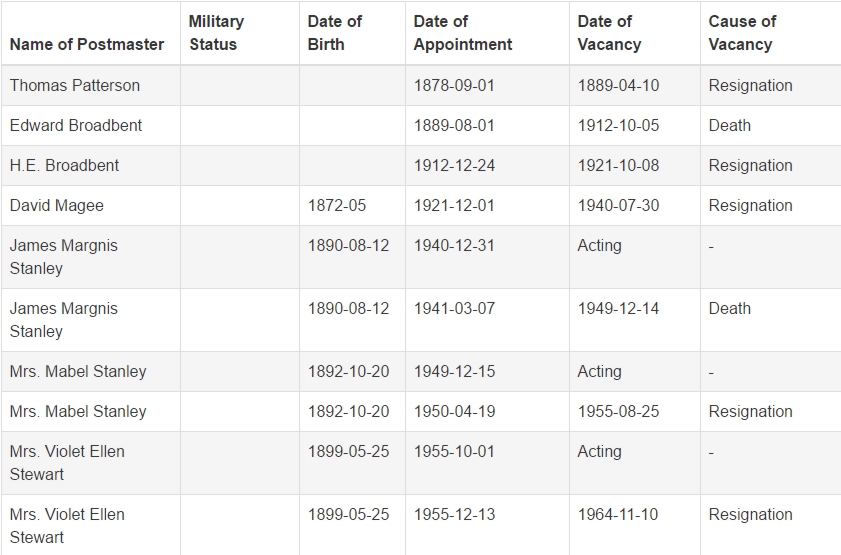The height and width of the screenshot is (555, 841).
Task: Select the Cause of Vacancy header
Action: tap(742, 33)
